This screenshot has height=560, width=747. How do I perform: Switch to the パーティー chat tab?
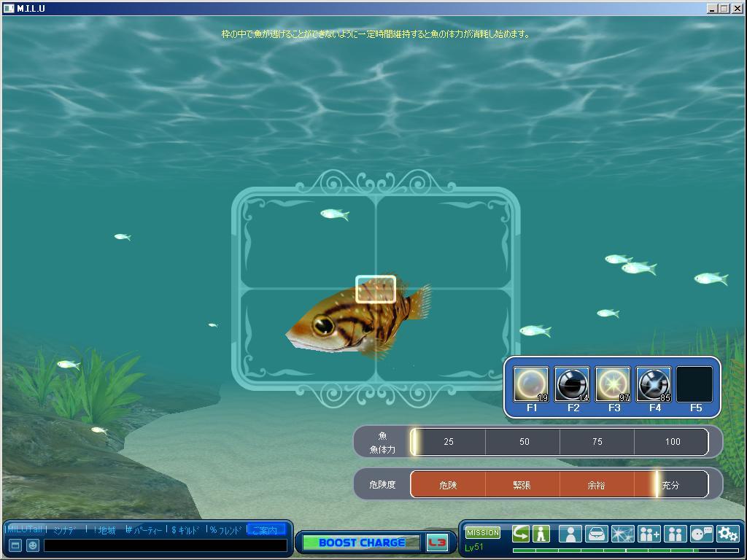(x=144, y=530)
